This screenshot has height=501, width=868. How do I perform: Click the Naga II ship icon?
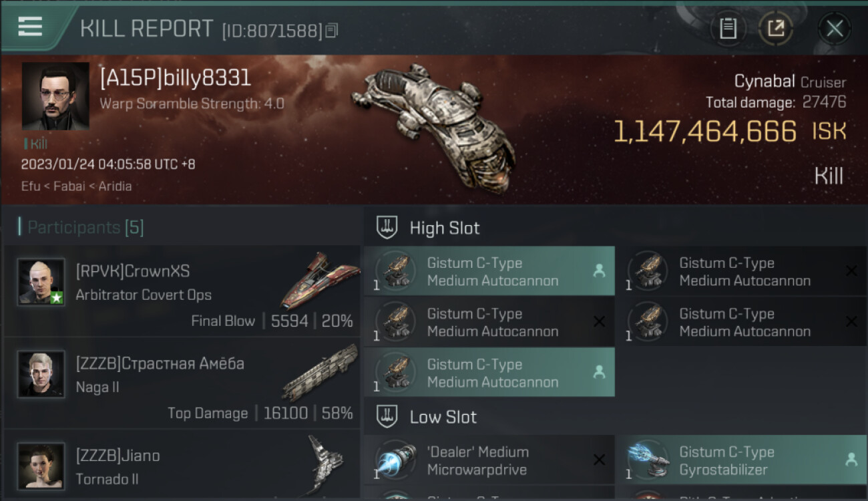point(319,372)
